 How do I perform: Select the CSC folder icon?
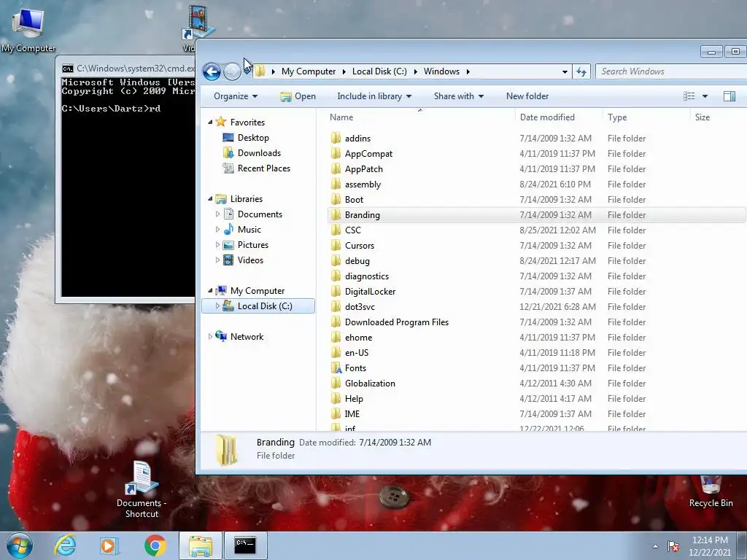[x=336, y=230]
